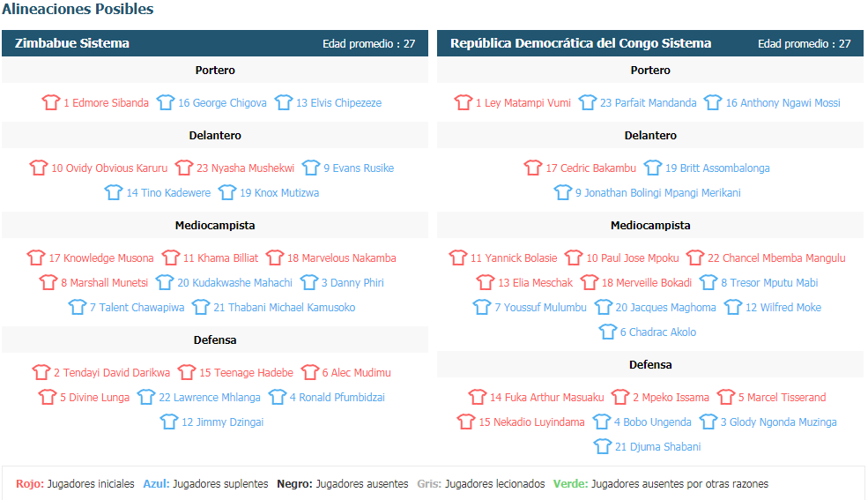Screen dimensions: 868x500
Task: Click the blue shirt icon beside Elvis Chipezeze
Action: tap(283, 102)
